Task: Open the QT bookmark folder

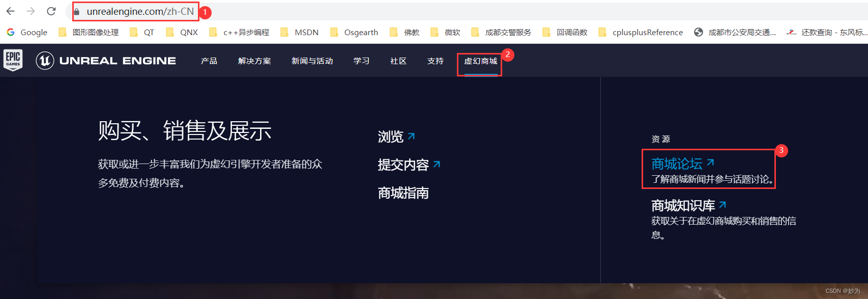Action: point(142,32)
